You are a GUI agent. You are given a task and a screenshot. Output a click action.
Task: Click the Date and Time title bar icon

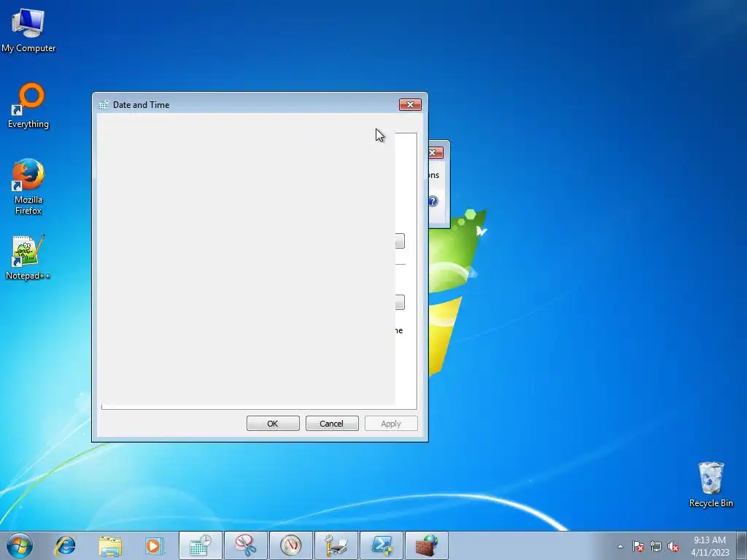(x=104, y=105)
